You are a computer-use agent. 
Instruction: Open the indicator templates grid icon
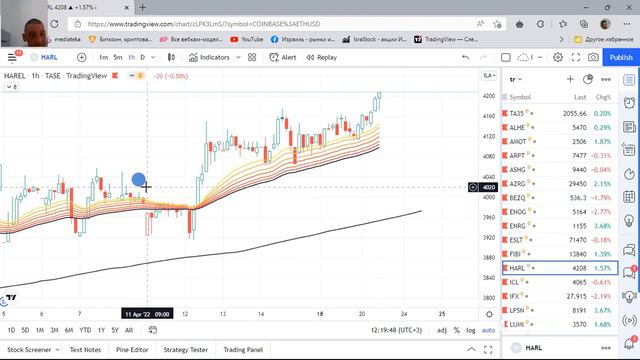[x=252, y=58]
